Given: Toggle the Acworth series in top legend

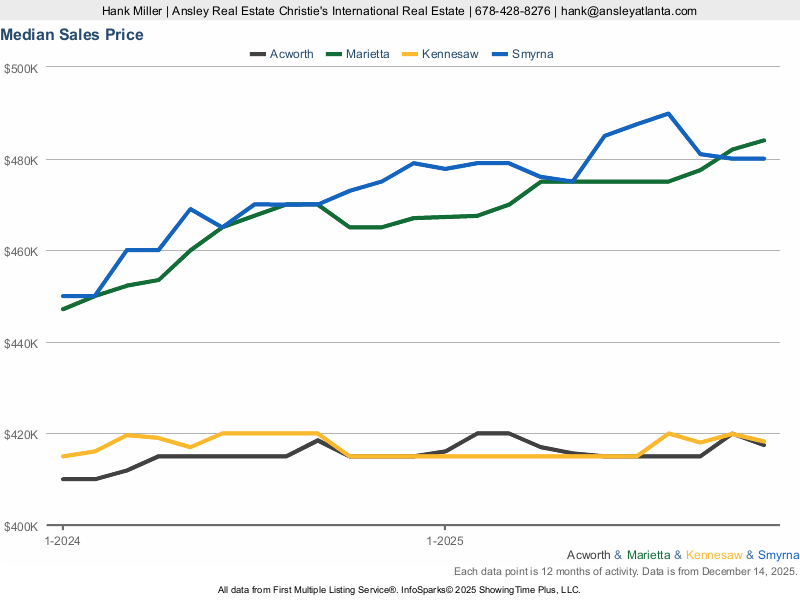Looking at the screenshot, I should (291, 54).
